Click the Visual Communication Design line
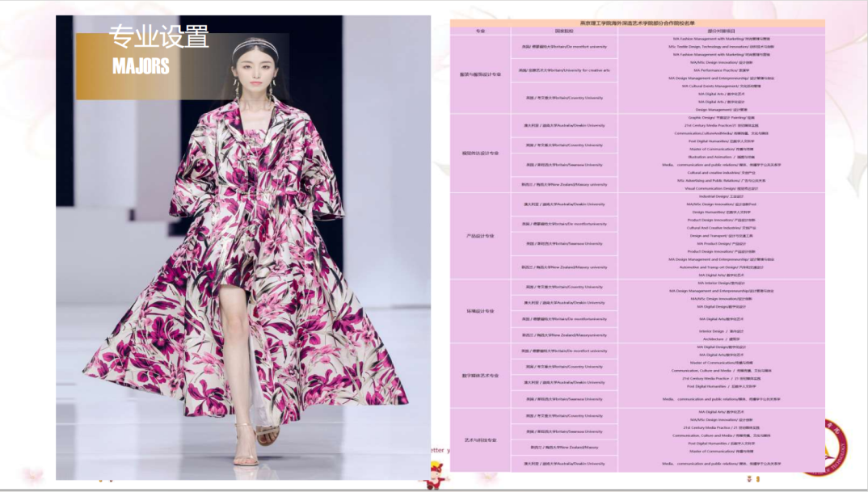The width and height of the screenshot is (868, 492). (721, 188)
